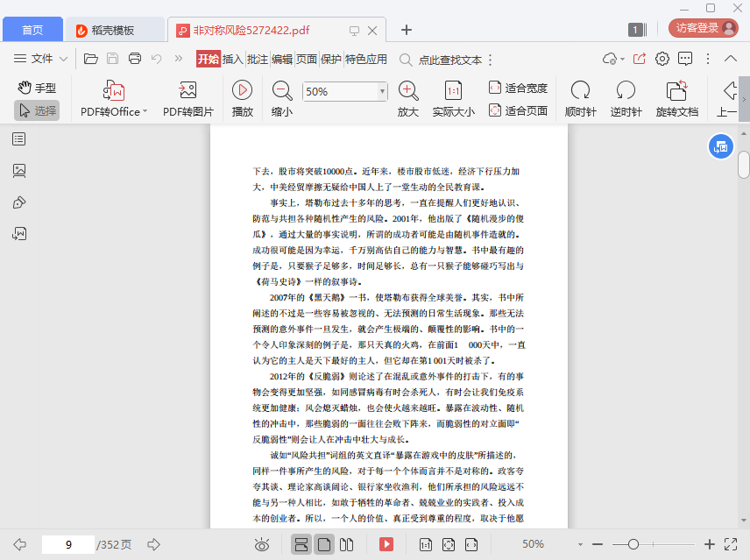The width and height of the screenshot is (750, 560).
Task: Undo the last action
Action: coord(157,59)
